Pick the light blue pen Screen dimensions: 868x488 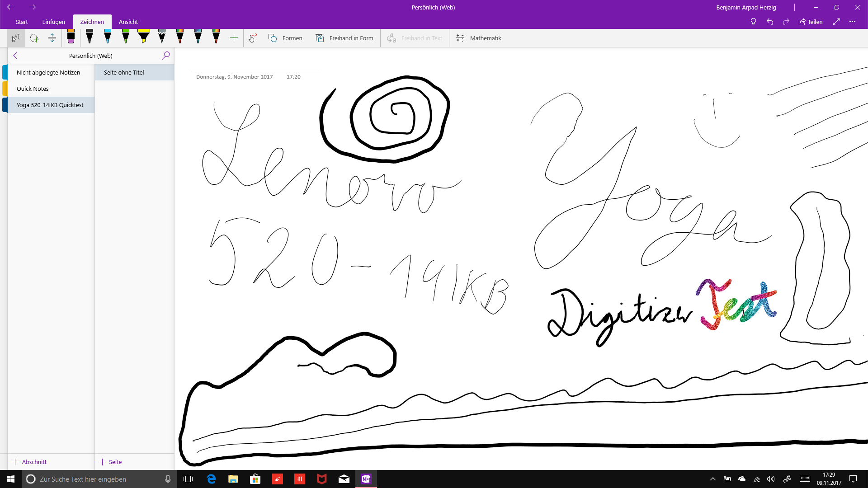[x=108, y=37]
